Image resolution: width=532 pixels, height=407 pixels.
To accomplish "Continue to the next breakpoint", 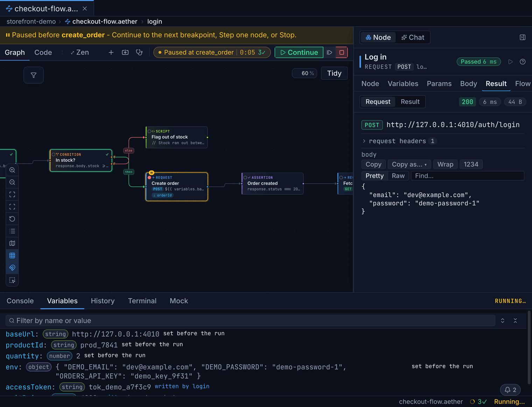I will pyautogui.click(x=299, y=52).
